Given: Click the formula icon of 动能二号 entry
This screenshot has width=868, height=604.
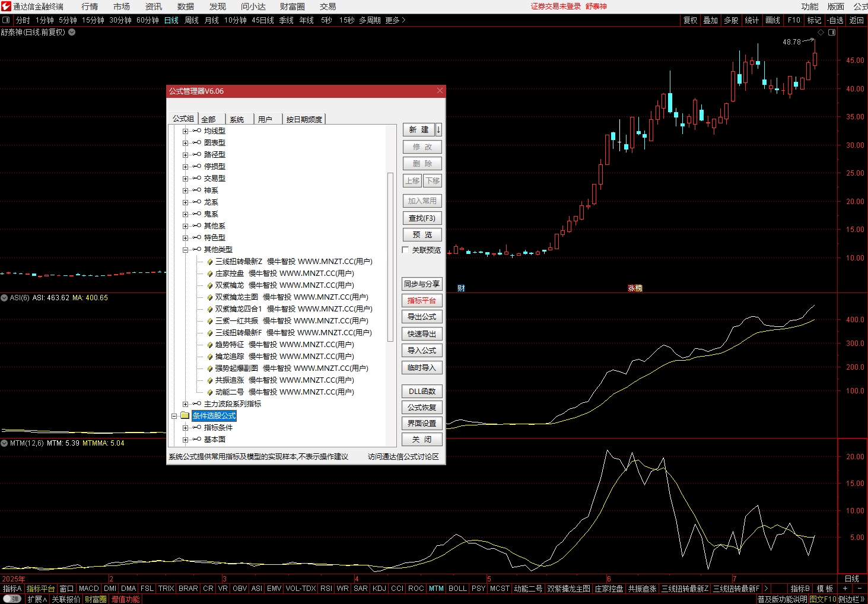Looking at the screenshot, I should click(210, 392).
